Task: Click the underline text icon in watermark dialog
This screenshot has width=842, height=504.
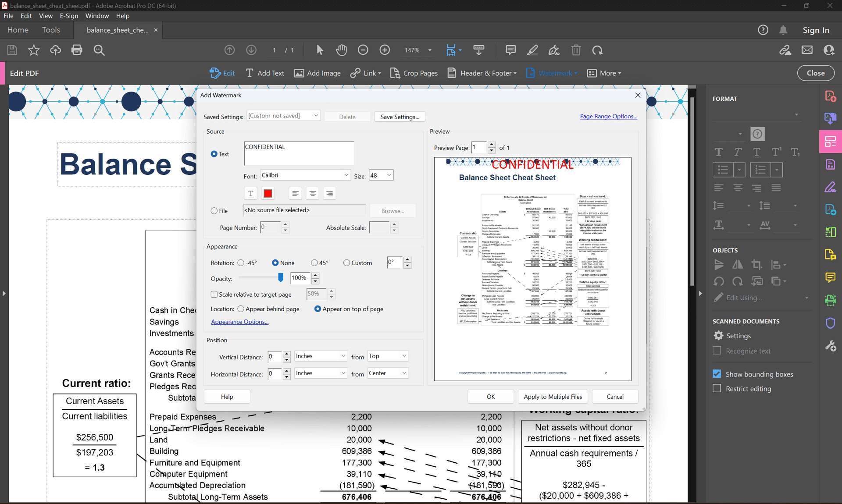Action: click(250, 193)
